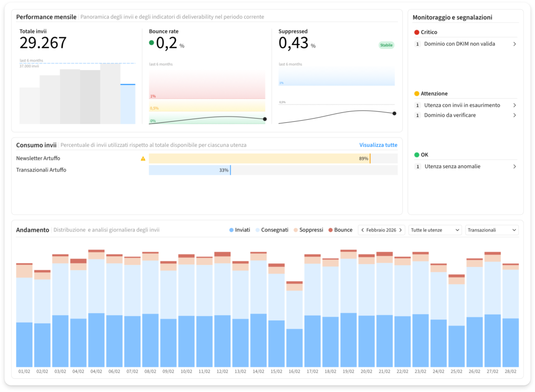The width and height of the screenshot is (535, 392).
Task: Click the Visualizza tutte link
Action: 378,145
